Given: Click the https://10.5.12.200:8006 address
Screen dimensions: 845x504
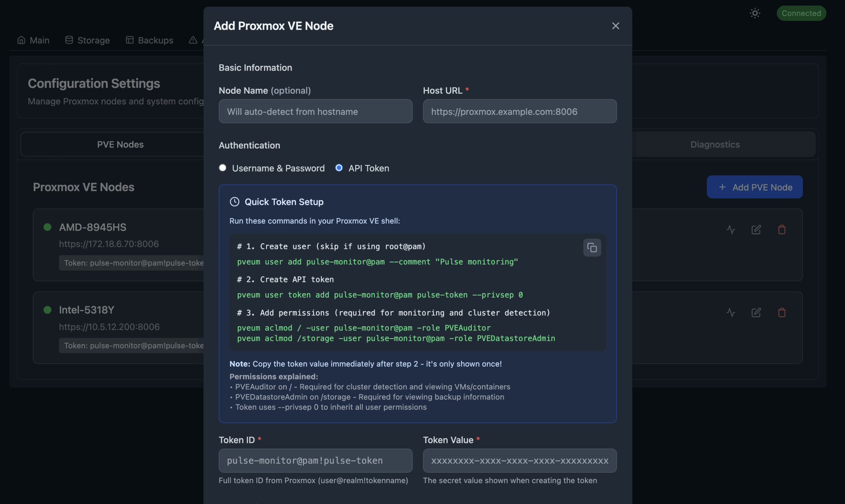Looking at the screenshot, I should click(109, 327).
